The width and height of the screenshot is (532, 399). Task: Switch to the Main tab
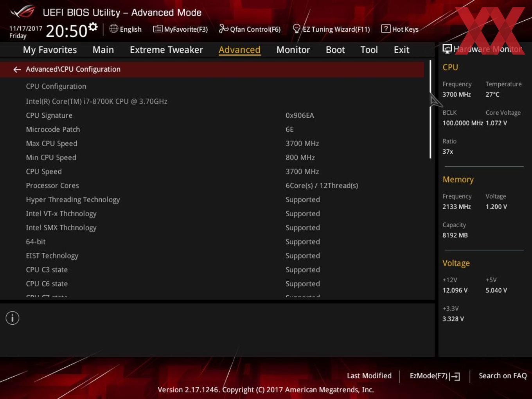tap(103, 50)
